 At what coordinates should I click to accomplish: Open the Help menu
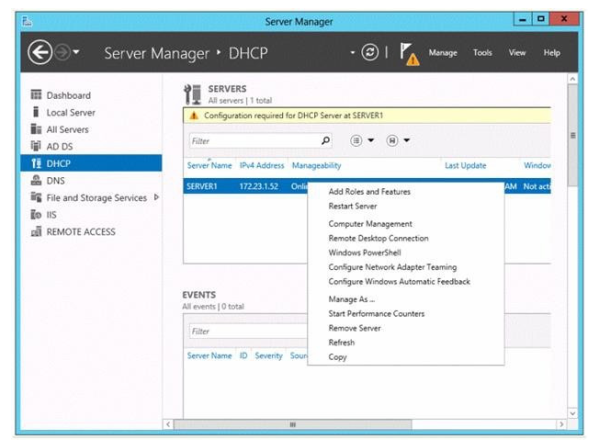click(552, 53)
